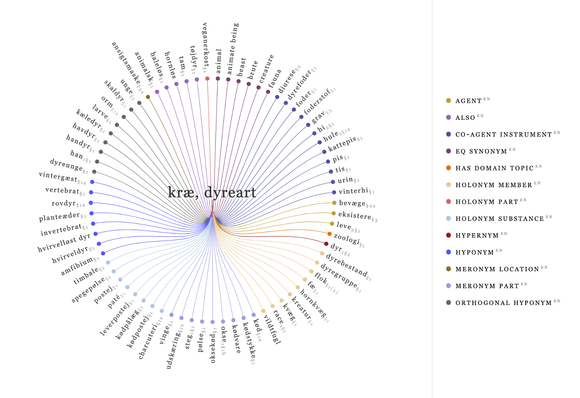Select the ORTHOGONAL HYPONYM legend label
This screenshot has width=580, height=398.
click(x=503, y=303)
